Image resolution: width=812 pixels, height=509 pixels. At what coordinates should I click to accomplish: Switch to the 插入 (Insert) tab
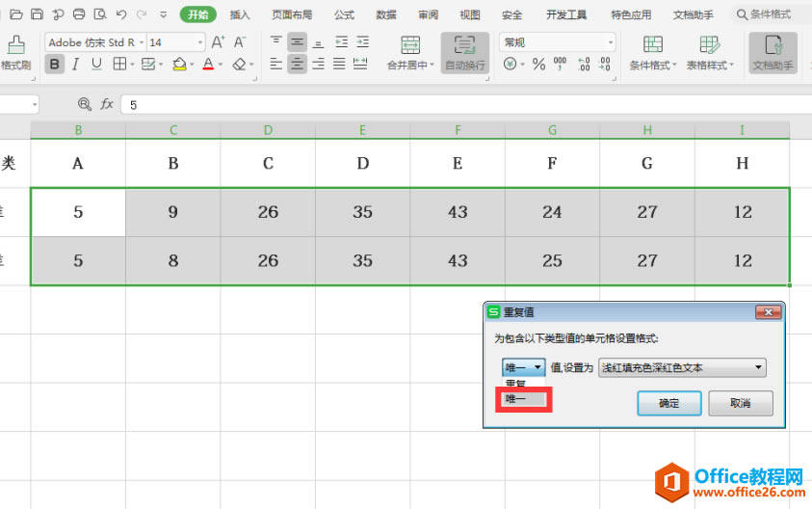point(240,14)
